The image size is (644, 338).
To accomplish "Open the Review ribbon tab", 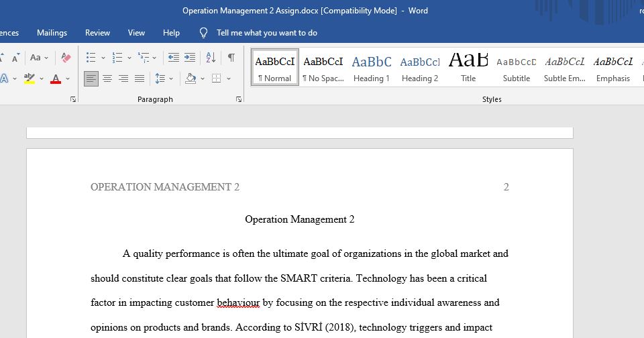I will [97, 33].
